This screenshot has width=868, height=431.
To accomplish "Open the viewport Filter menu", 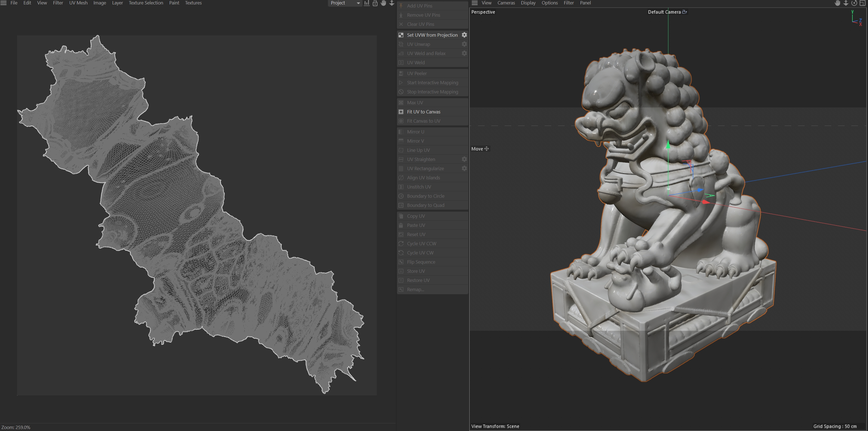I will pos(569,3).
